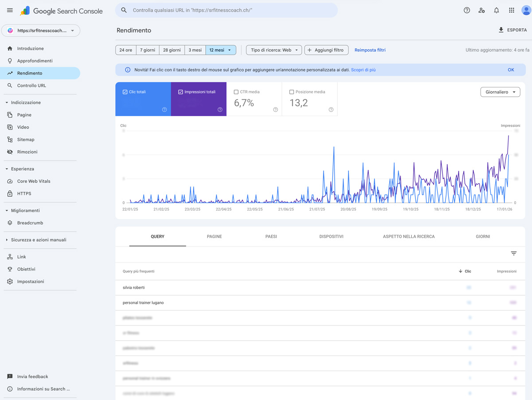
Task: Open the hamburger main menu icon
Action: tap(10, 10)
